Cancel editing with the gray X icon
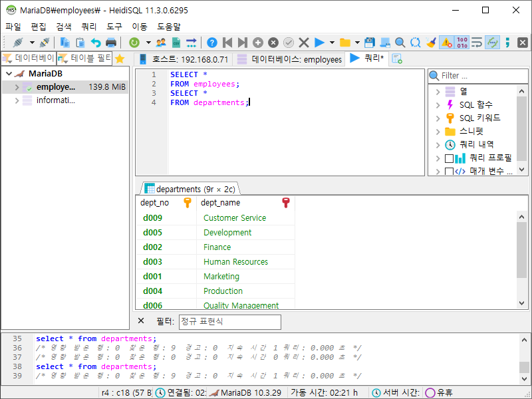Screen dimensions: 532x399 [304, 43]
